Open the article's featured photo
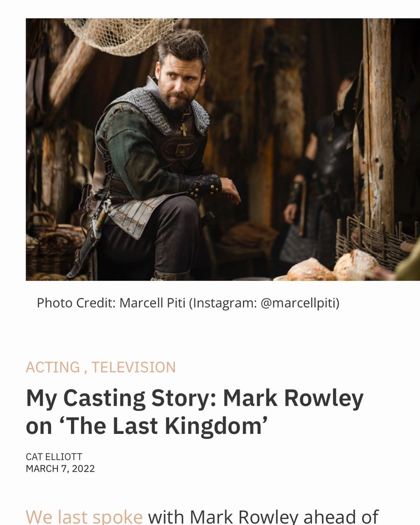The width and height of the screenshot is (420, 525). coord(223,149)
